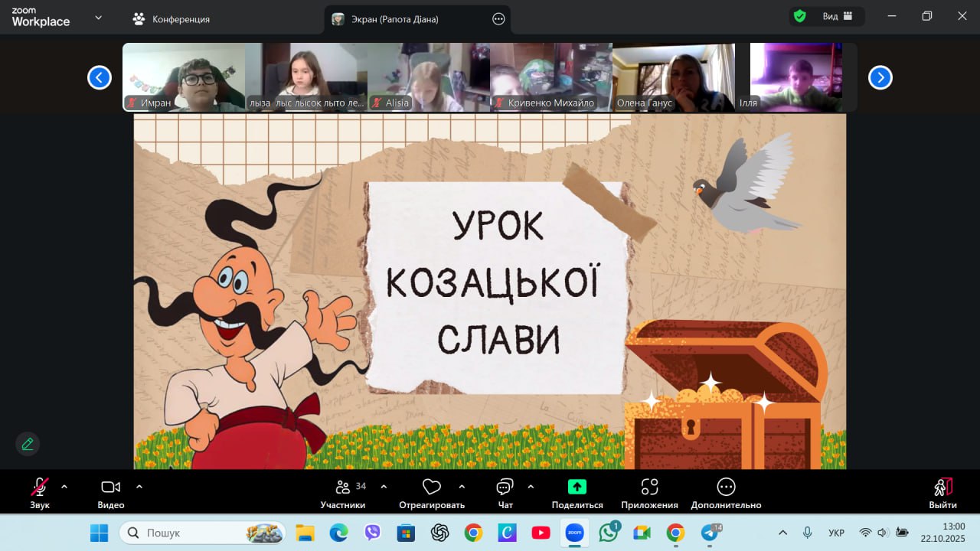The height and width of the screenshot is (551, 980).
Task: Click the green annotation pencil icon
Action: pyautogui.click(x=28, y=444)
